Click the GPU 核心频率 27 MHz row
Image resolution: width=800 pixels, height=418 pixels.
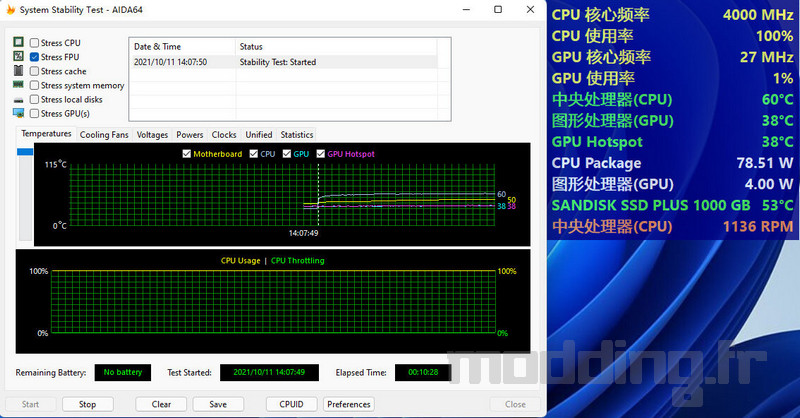click(672, 57)
